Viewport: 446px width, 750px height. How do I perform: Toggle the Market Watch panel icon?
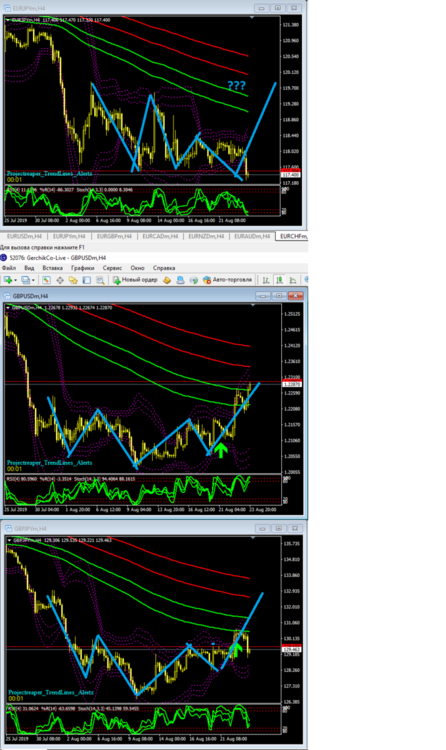click(46, 280)
